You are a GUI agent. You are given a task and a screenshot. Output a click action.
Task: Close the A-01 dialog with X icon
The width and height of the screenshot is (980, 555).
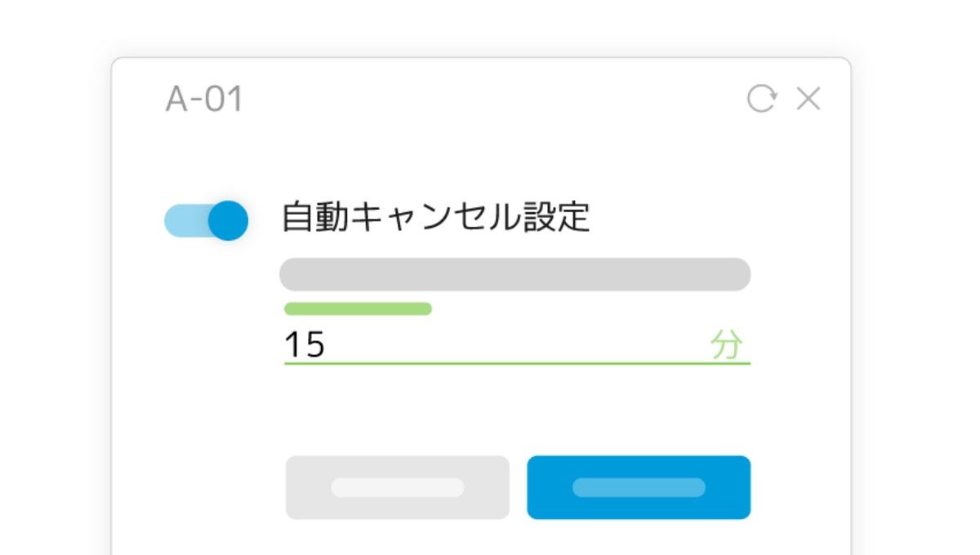[x=808, y=99]
